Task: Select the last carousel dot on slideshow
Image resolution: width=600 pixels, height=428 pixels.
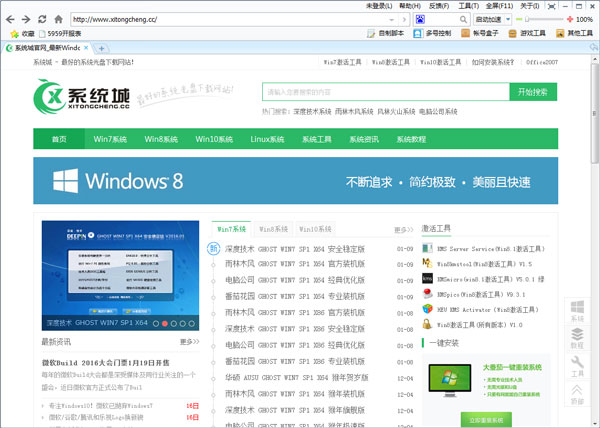Action: tap(192, 324)
